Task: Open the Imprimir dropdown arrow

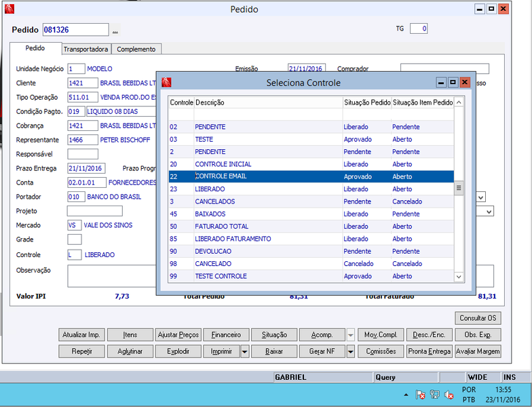Action: [x=244, y=351]
